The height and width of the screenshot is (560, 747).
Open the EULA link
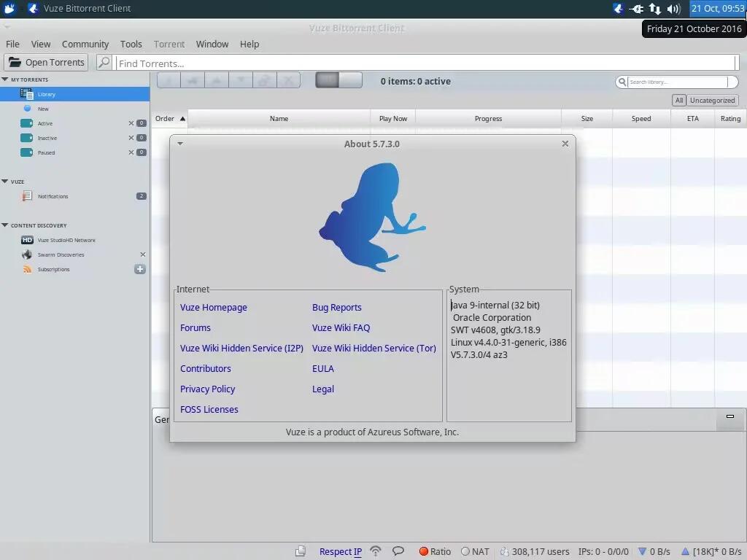[323, 368]
